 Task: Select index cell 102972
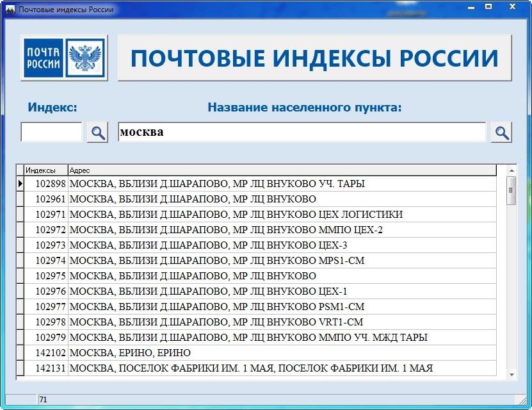[46, 230]
